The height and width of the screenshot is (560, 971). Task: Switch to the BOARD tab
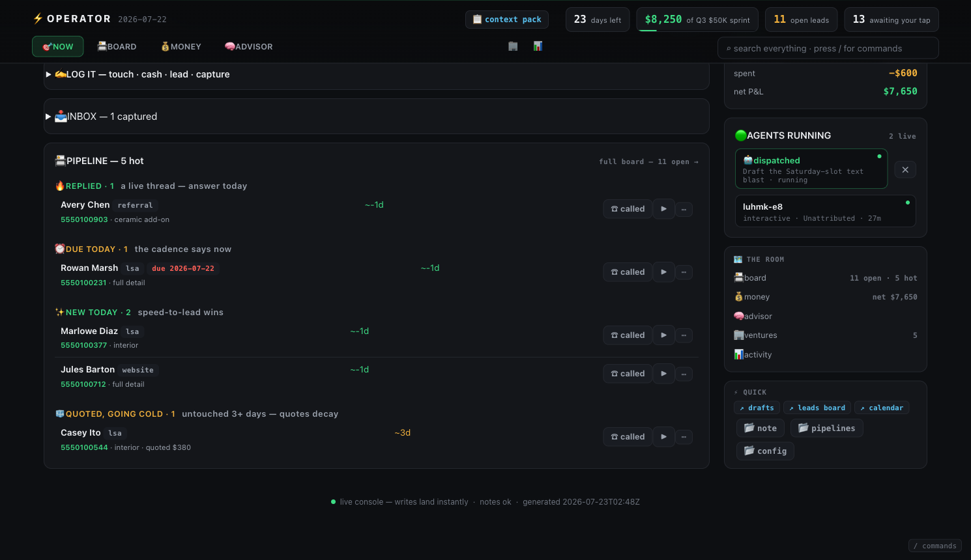tap(117, 47)
